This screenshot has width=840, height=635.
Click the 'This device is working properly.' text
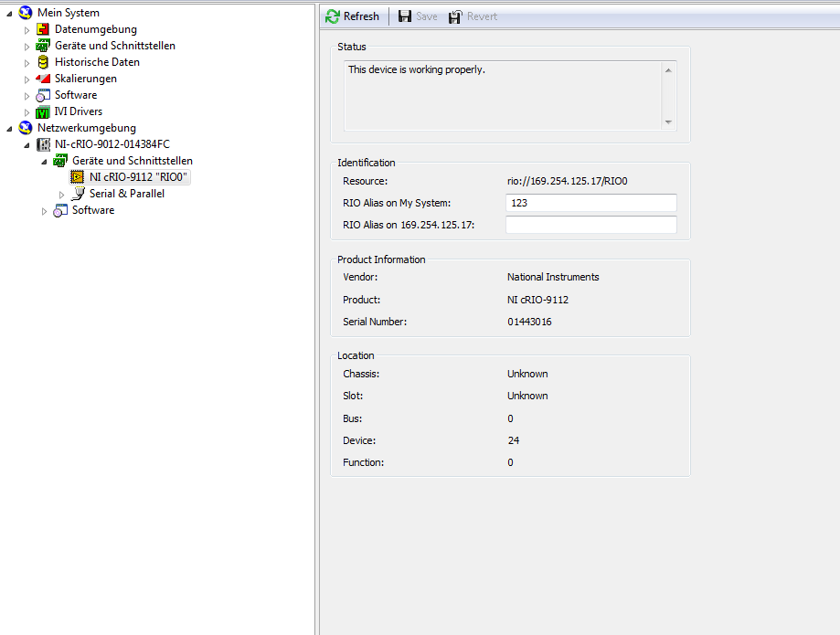(416, 69)
